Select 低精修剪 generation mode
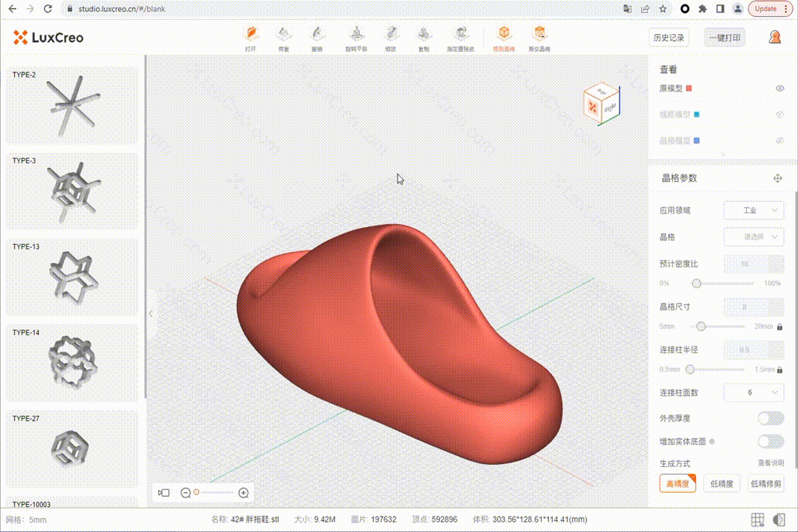The width and height of the screenshot is (798, 532). click(x=766, y=484)
